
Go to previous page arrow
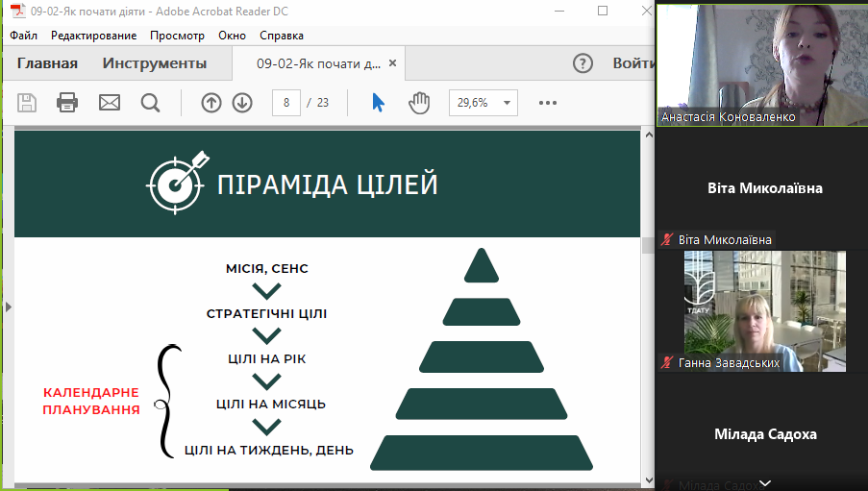click(x=211, y=103)
